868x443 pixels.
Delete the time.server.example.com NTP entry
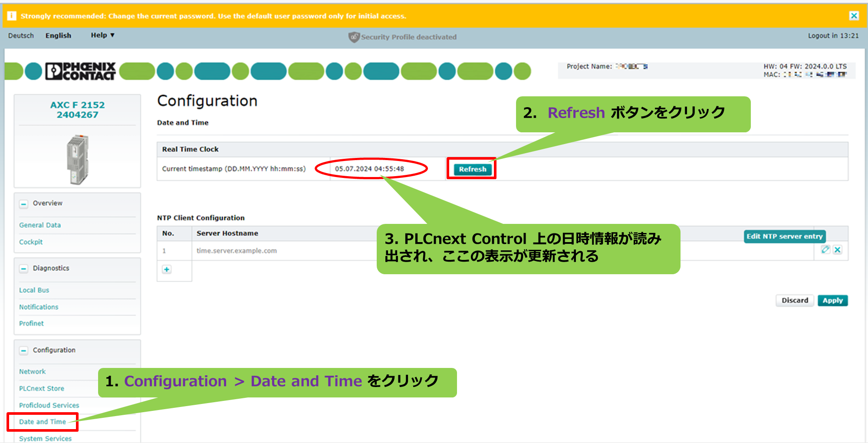(838, 249)
